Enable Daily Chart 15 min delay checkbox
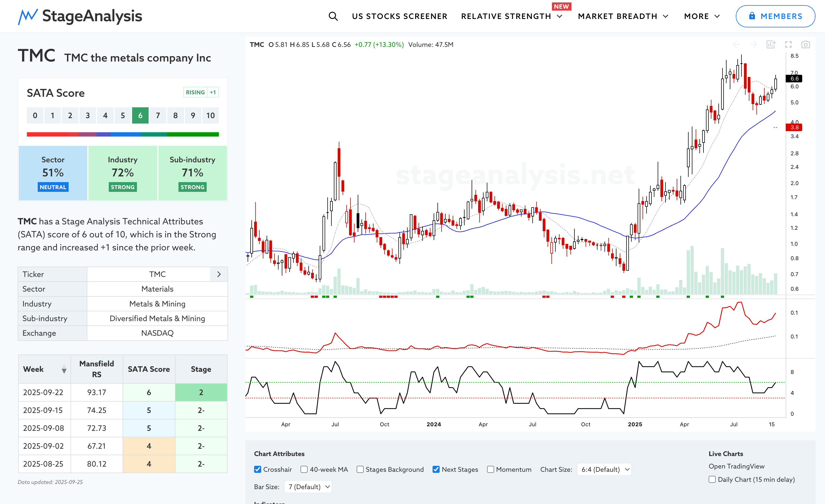The image size is (825, 504). 712,479
